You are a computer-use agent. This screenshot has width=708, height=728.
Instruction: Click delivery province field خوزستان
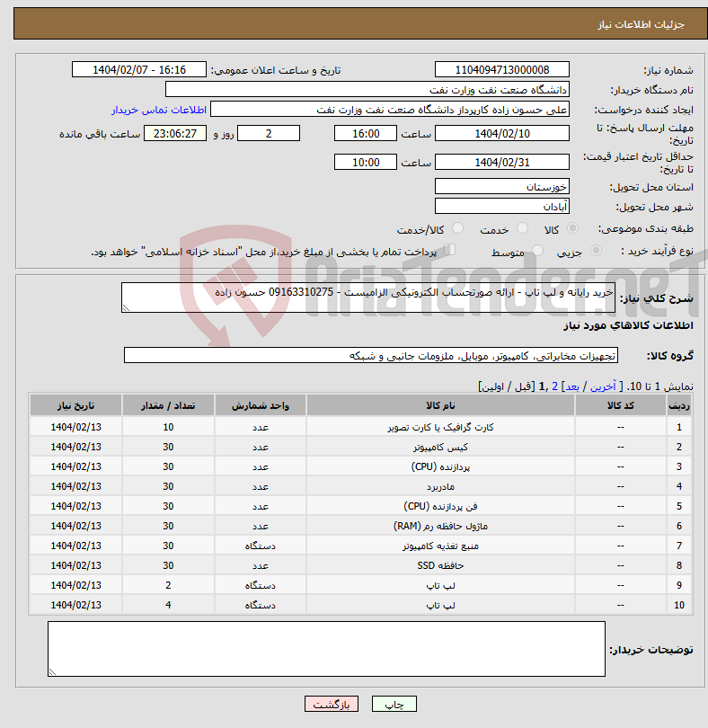pyautogui.click(x=502, y=187)
